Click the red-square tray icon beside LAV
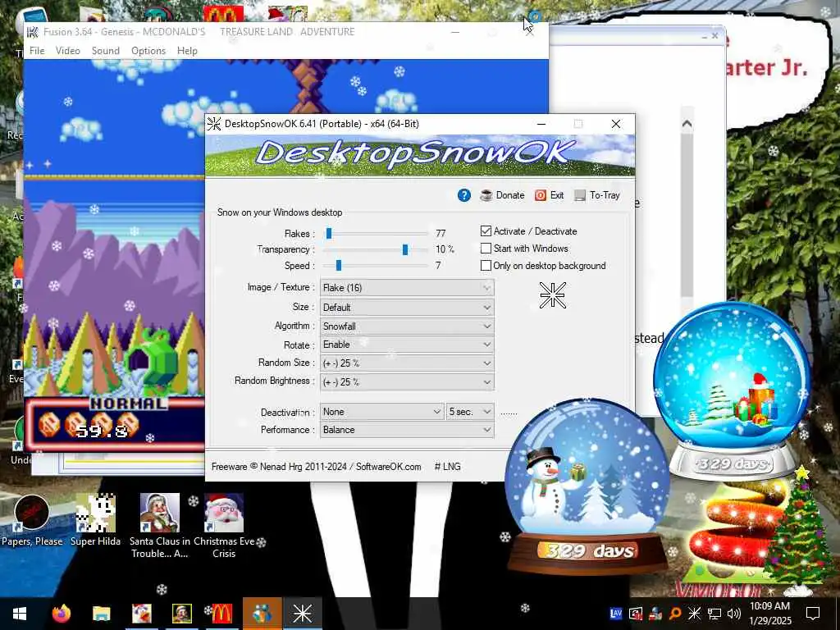This screenshot has height=630, width=840. [x=636, y=614]
